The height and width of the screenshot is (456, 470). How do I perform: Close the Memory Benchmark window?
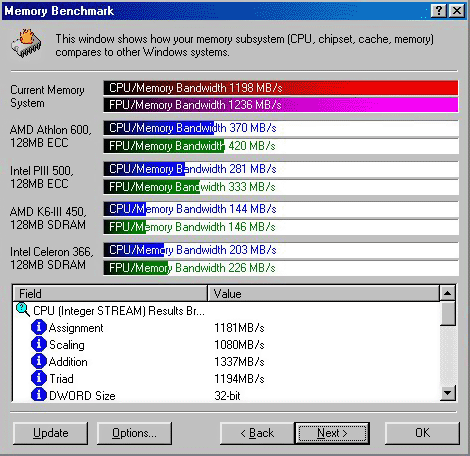tap(457, 11)
